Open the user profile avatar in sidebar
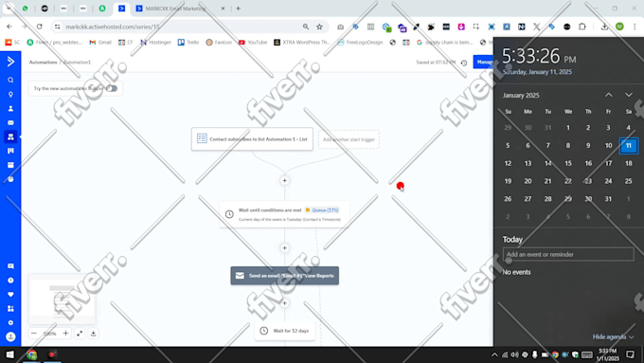 click(10, 336)
